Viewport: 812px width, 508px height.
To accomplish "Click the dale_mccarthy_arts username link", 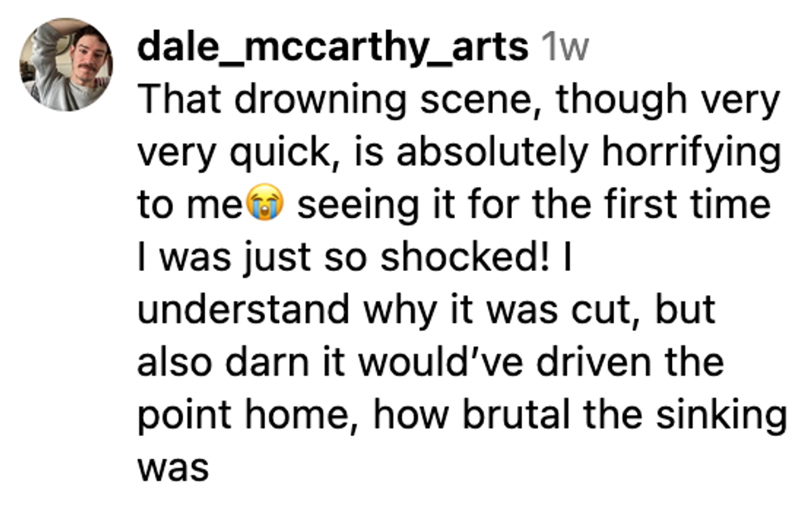I will 332,48.
